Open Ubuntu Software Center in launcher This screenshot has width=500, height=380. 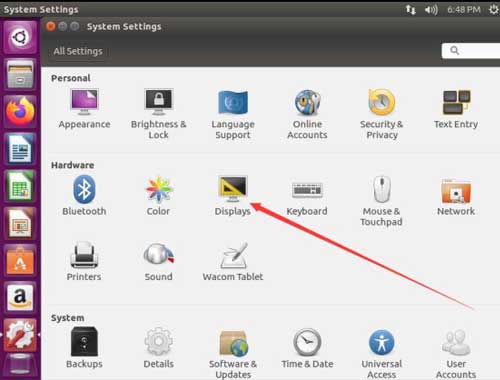coord(20,261)
